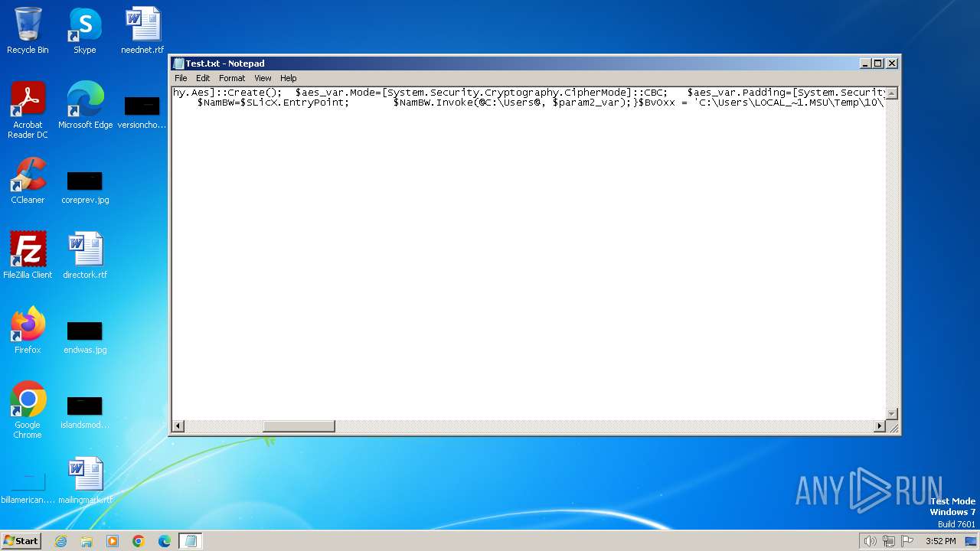
Task: Open Firefox desktop shortcut
Action: [x=28, y=331]
